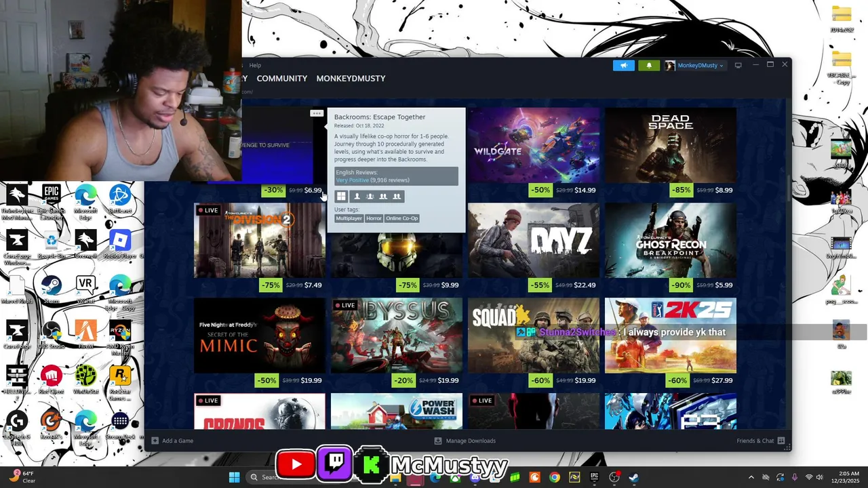
Task: Open the Squad game capsule
Action: [534, 335]
